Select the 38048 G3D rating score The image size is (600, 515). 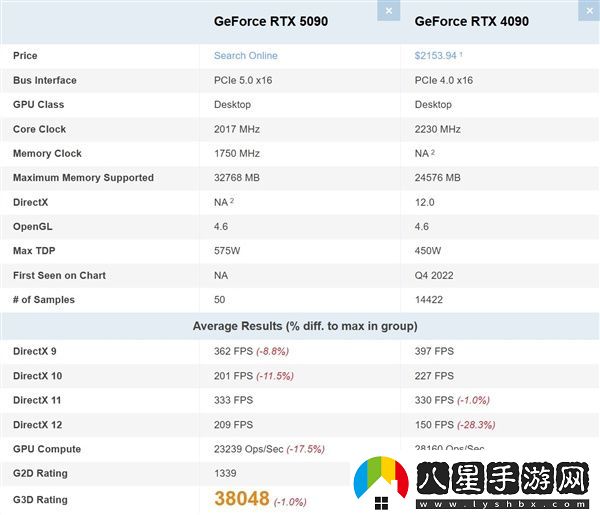point(242,499)
